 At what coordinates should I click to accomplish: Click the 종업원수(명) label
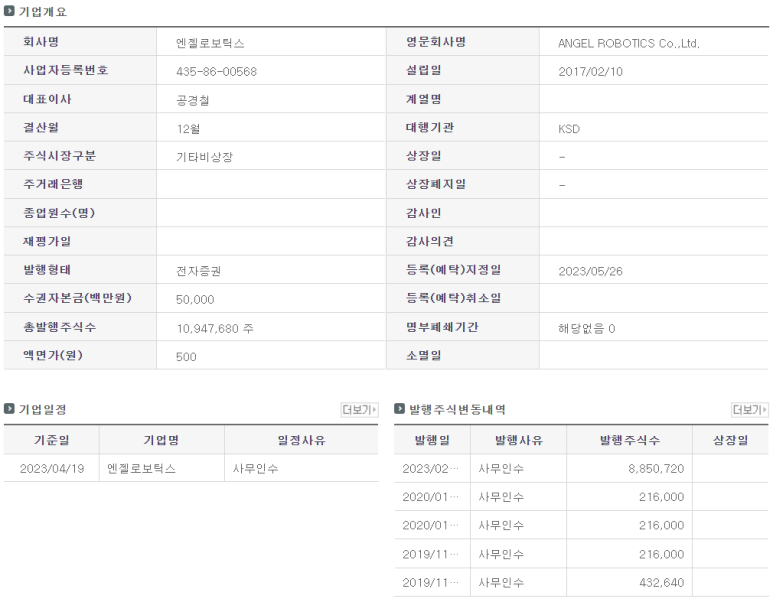(x=59, y=213)
